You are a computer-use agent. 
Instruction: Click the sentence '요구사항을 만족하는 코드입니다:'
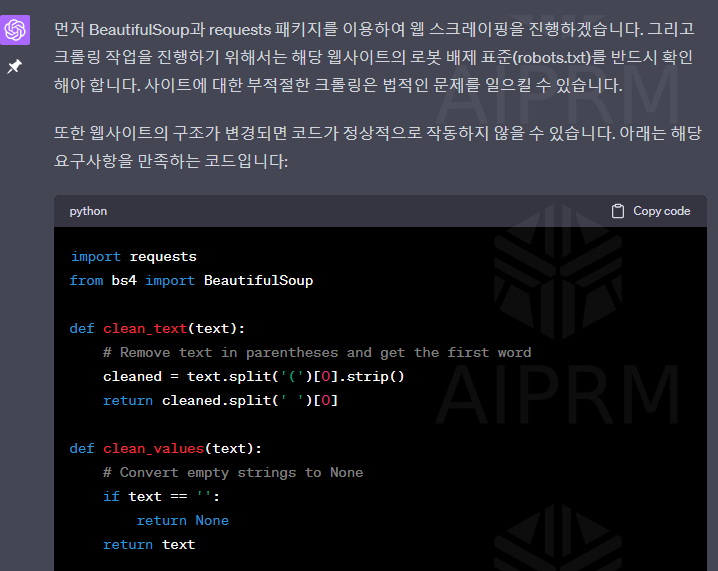171,161
